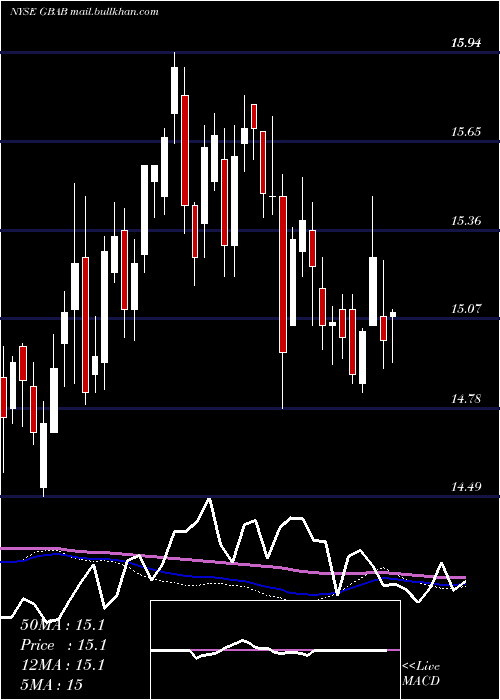This screenshot has width=500, height=700.
Task: Click the 14.49 price axis label
Action: coord(466,486)
